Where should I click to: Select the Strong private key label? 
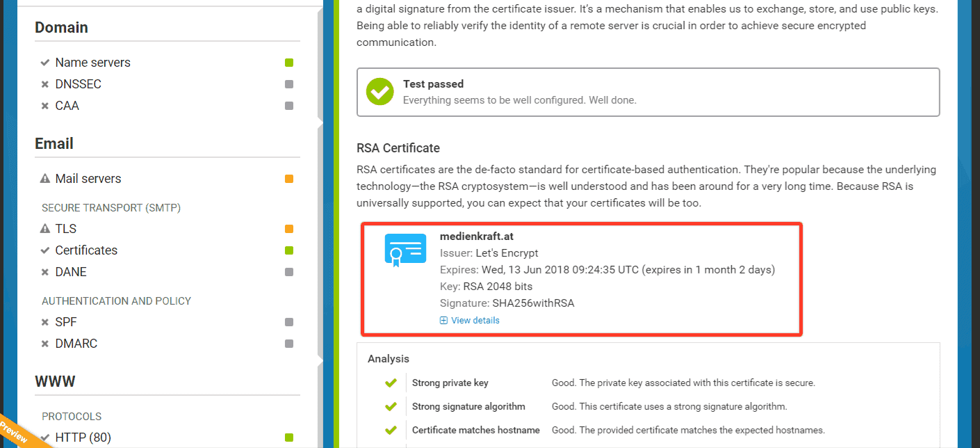[x=450, y=383]
